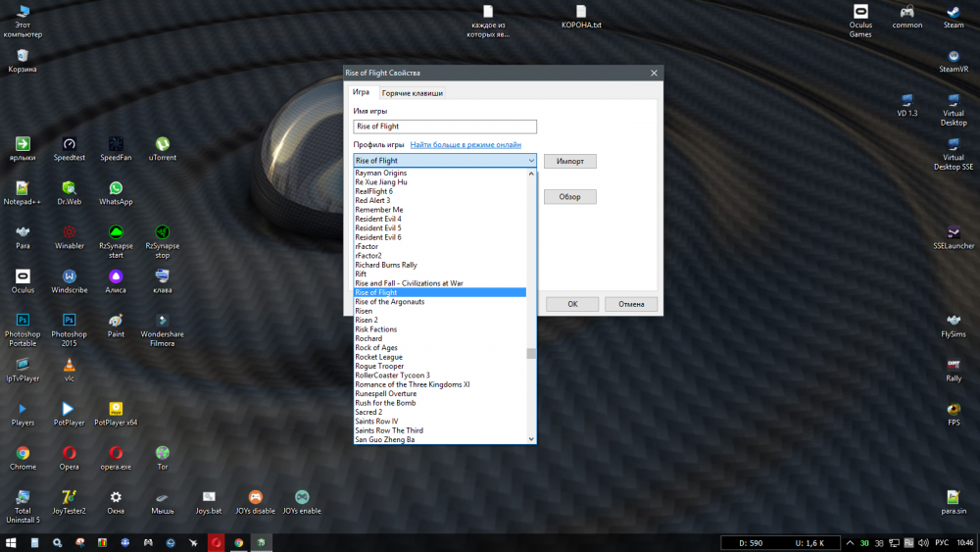Click the Windows Start button
Viewport: 980px width, 552px height.
click(11, 542)
